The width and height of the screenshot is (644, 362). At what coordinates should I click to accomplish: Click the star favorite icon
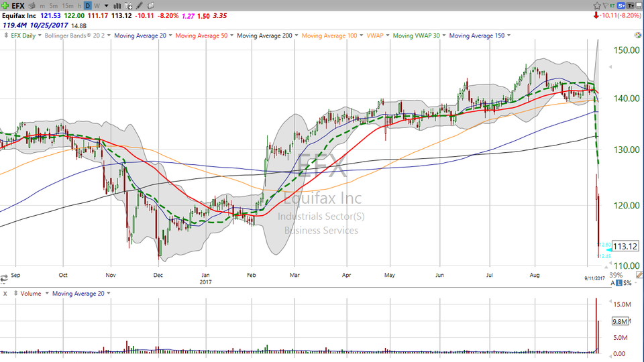click(597, 6)
